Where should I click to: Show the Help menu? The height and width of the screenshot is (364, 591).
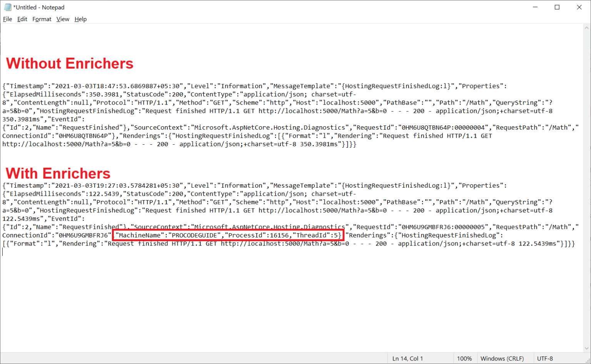tap(80, 19)
